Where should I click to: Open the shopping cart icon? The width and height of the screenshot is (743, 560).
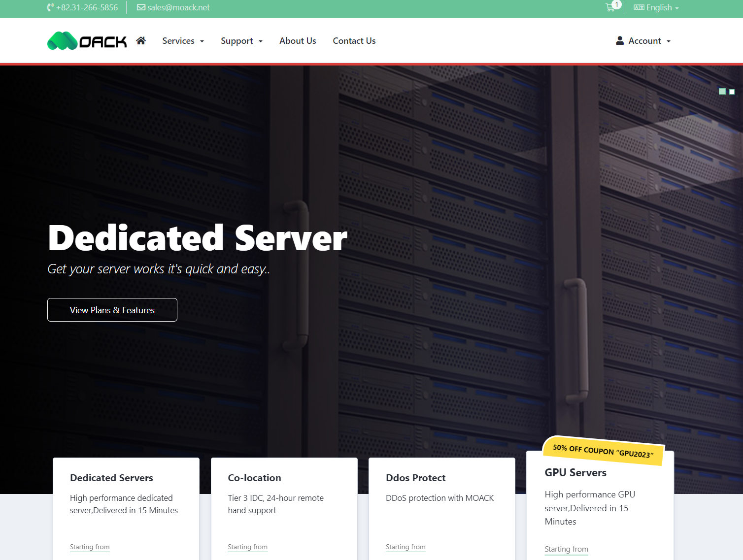609,8
